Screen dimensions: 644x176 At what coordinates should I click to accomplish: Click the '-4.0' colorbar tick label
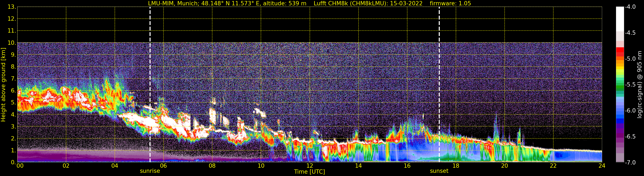pyautogui.click(x=630, y=7)
